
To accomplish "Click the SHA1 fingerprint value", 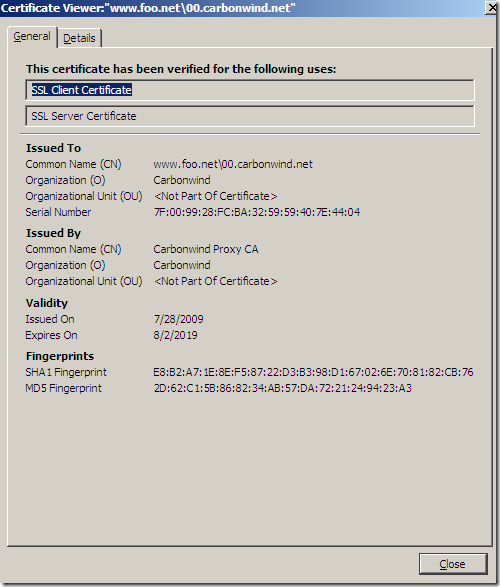I will pyautogui.click(x=313, y=372).
